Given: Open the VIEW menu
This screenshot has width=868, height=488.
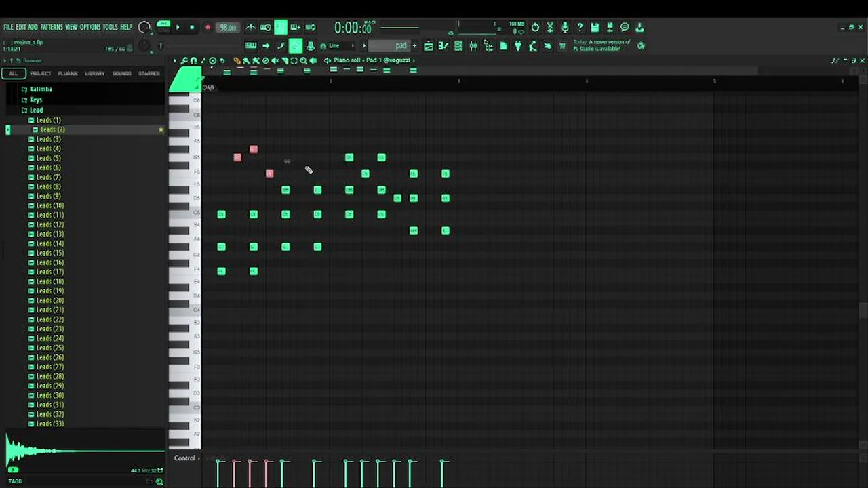Looking at the screenshot, I should tap(71, 27).
